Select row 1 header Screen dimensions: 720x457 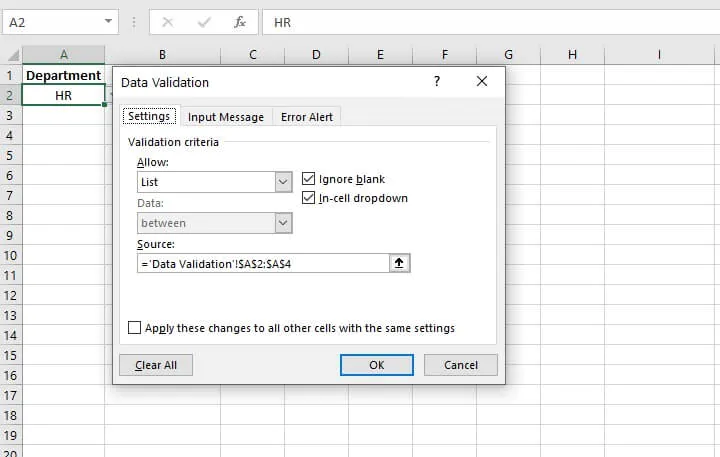coord(10,75)
